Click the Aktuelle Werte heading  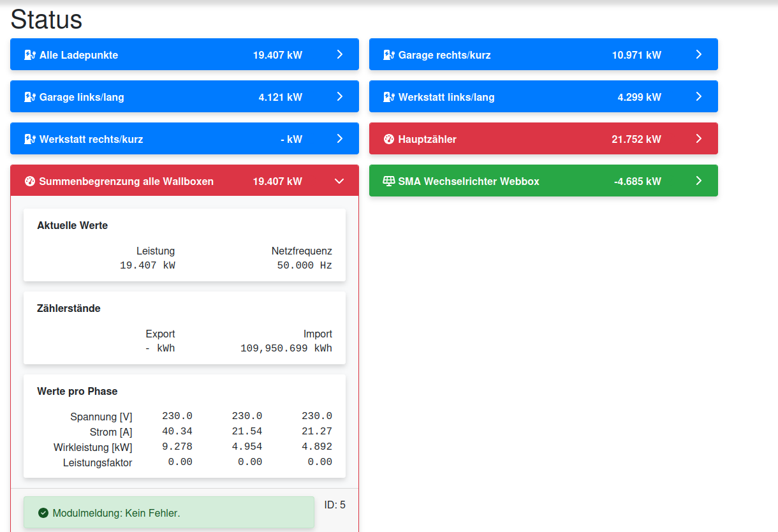tap(73, 225)
